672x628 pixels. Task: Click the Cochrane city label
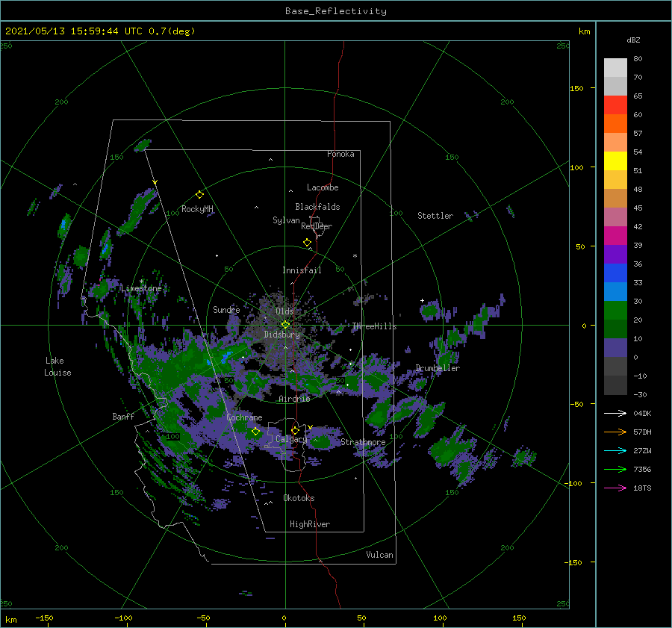244,417
